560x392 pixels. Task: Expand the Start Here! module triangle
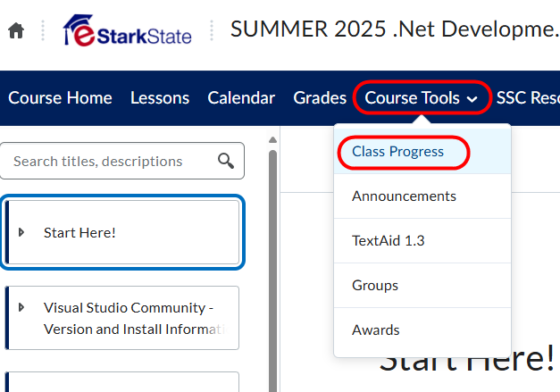(21, 232)
